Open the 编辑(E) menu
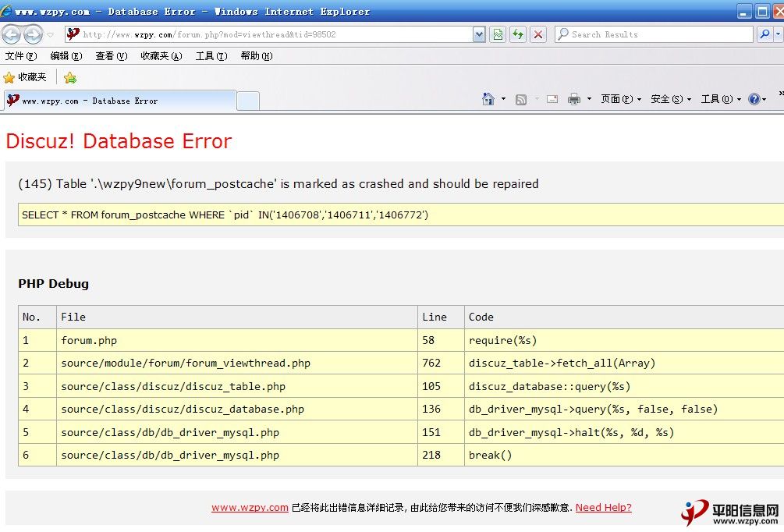This screenshot has height=532, width=784. click(66, 56)
